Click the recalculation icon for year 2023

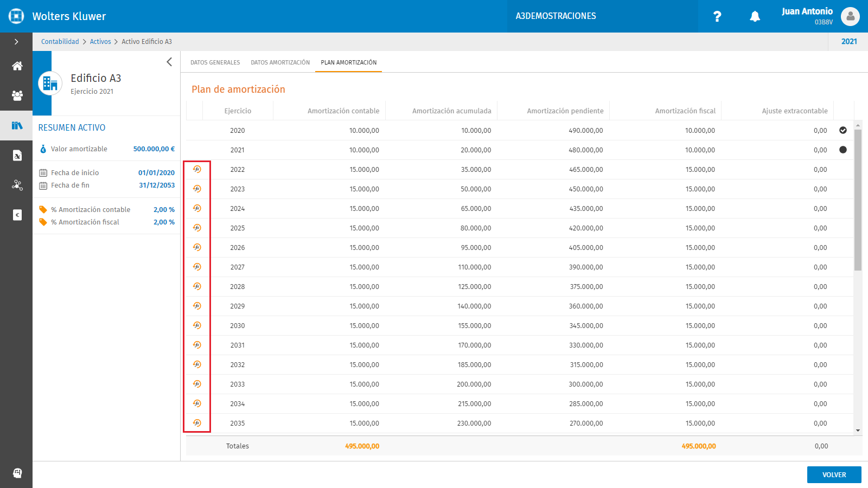click(197, 189)
